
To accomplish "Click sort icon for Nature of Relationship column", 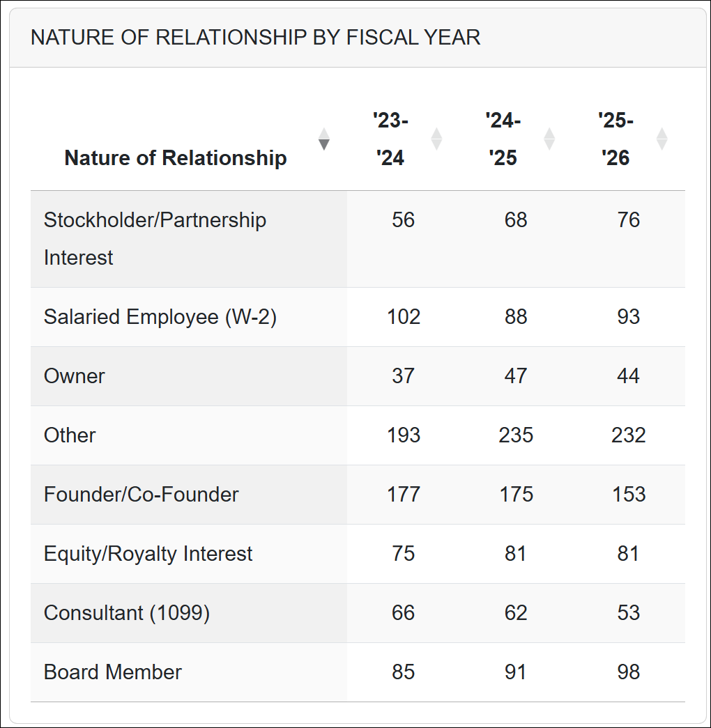I will pyautogui.click(x=323, y=139).
